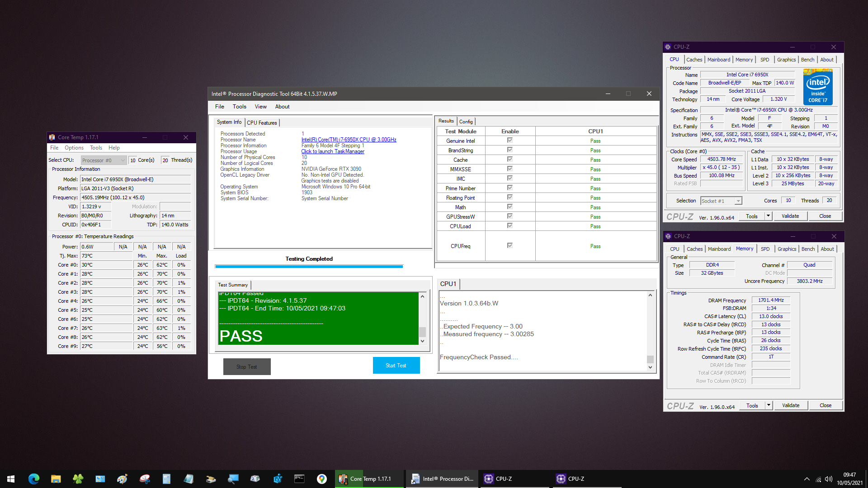Show hidden system tray icons
This screenshot has height=488, width=868.
click(x=807, y=479)
